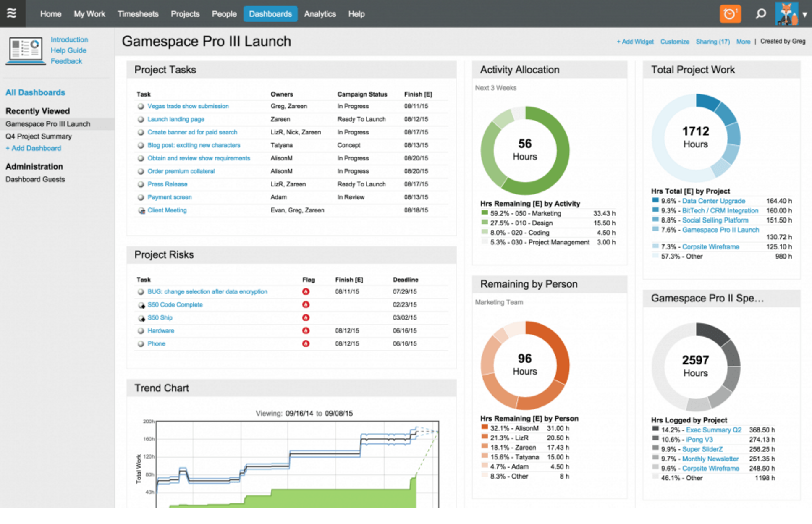
Task: Click the orange timer icon
Action: pyautogui.click(x=730, y=14)
